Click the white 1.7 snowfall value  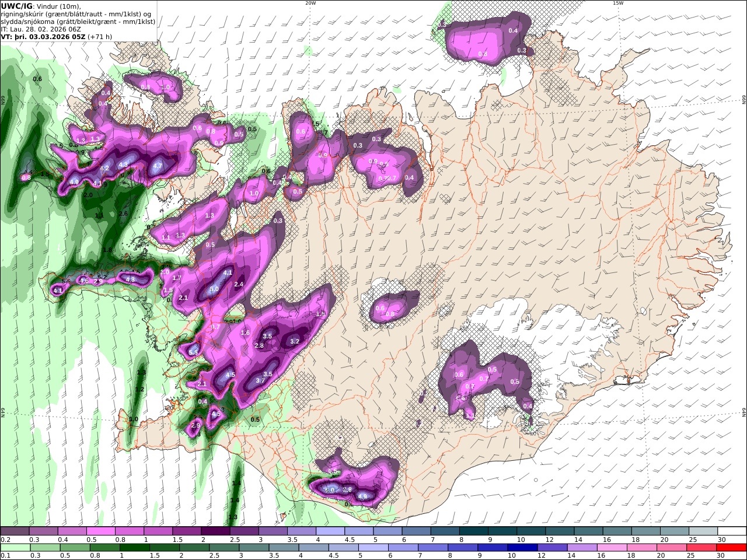(177, 278)
